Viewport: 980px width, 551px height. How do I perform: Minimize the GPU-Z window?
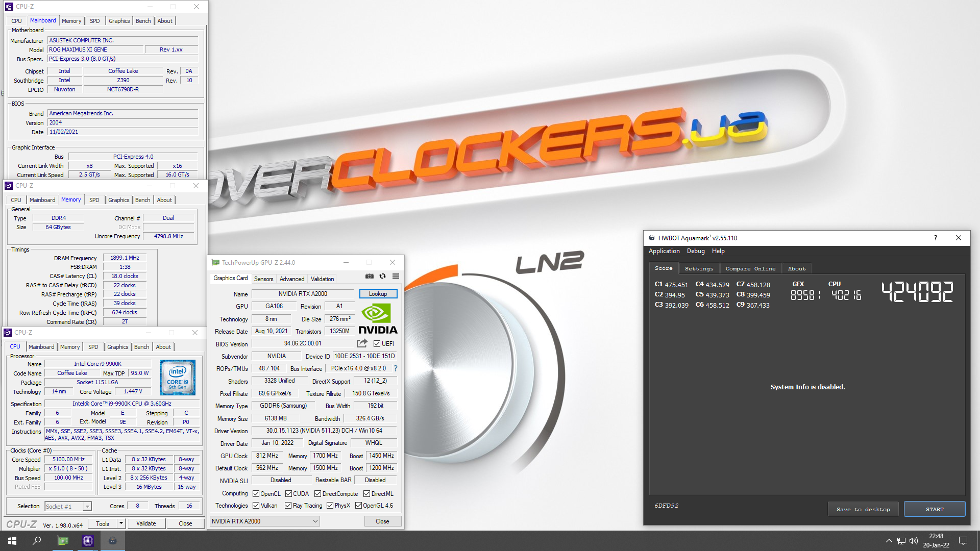(x=346, y=262)
